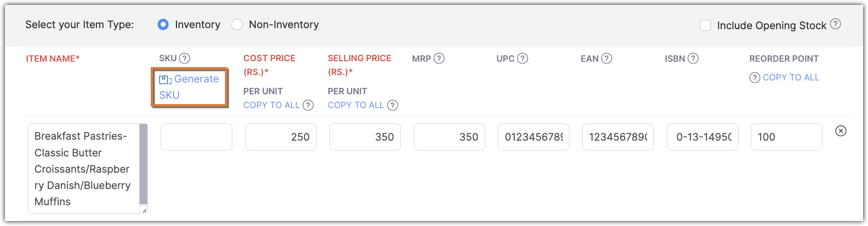Click the help icon beside EAN

coord(607,58)
